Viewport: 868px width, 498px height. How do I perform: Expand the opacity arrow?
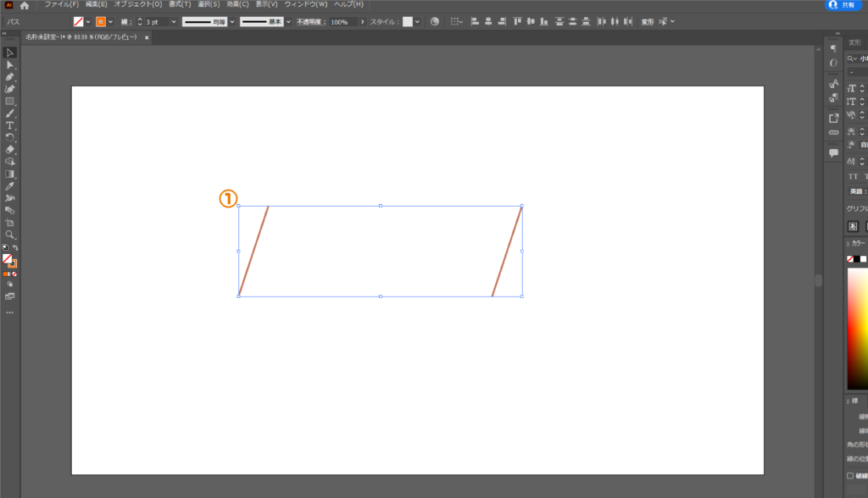pos(363,21)
